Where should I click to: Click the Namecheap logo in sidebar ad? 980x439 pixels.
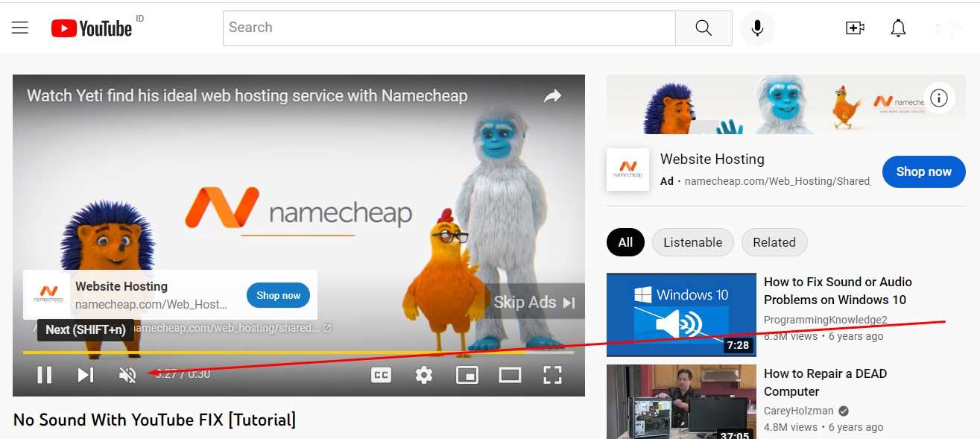[627, 169]
